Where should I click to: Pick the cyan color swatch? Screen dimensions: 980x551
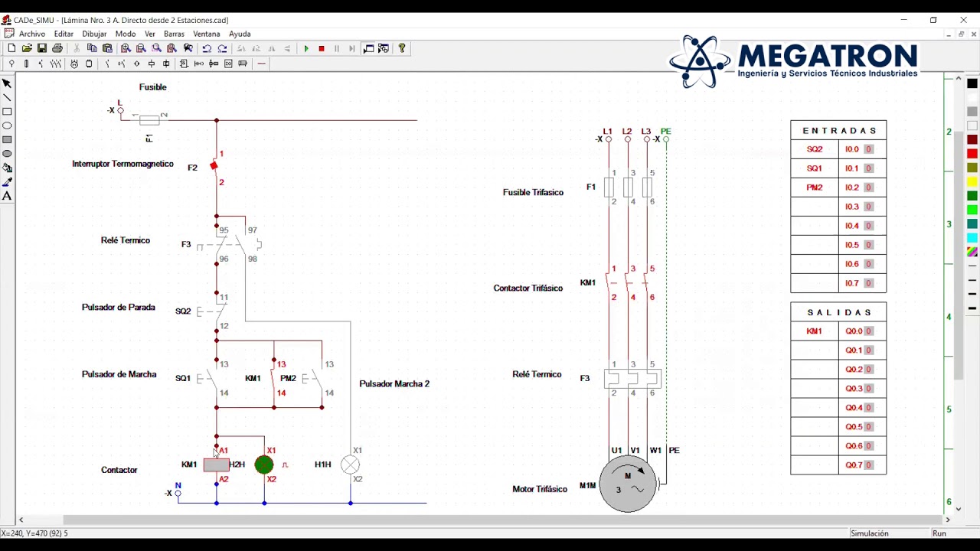(972, 238)
